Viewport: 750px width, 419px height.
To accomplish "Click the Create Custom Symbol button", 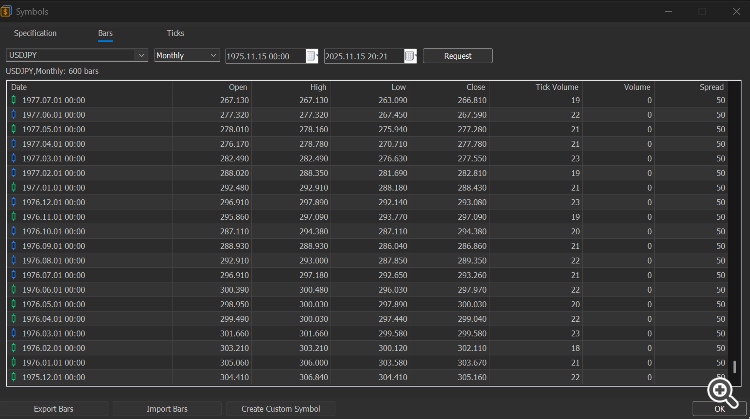I will coord(279,409).
